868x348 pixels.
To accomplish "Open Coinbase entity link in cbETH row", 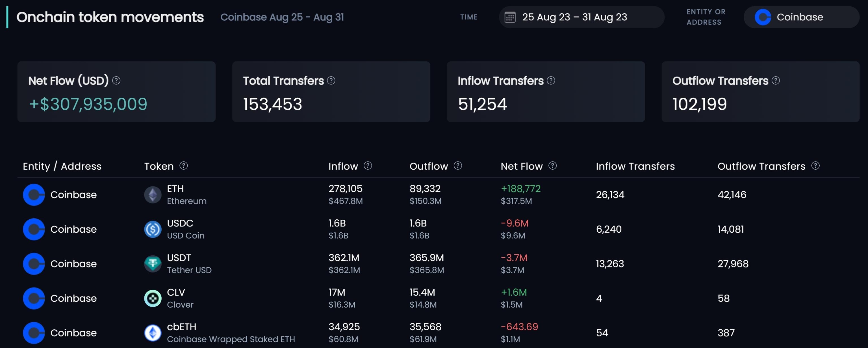I will coord(73,333).
